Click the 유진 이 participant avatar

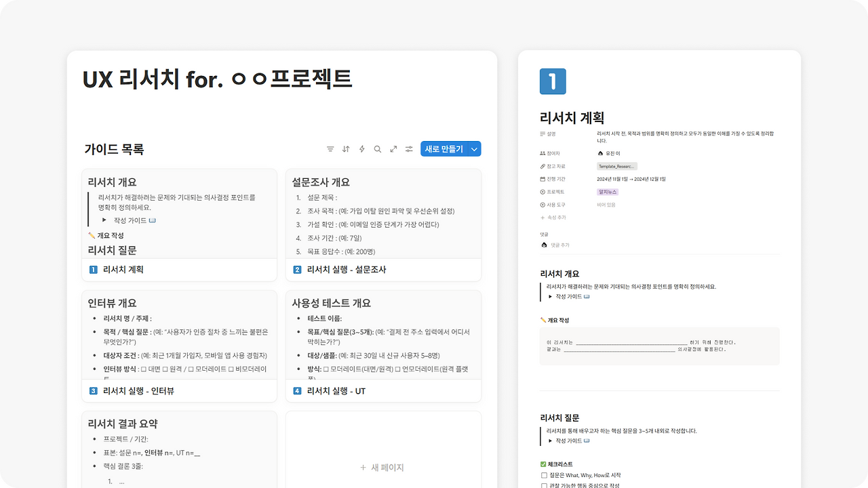pos(601,154)
